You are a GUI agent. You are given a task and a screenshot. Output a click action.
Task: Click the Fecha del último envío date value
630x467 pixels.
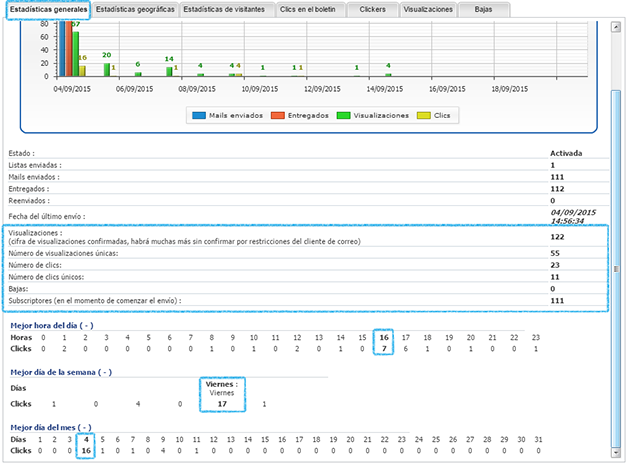(x=573, y=217)
